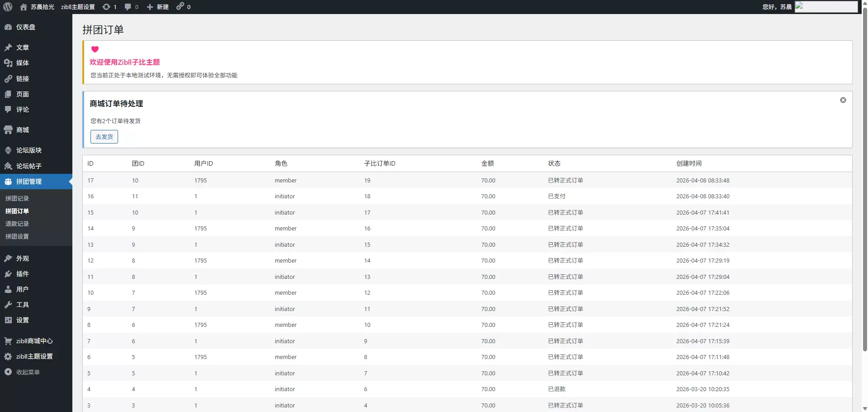Click the 拼团管理 group icon
This screenshot has height=412, width=868.
click(x=8, y=182)
